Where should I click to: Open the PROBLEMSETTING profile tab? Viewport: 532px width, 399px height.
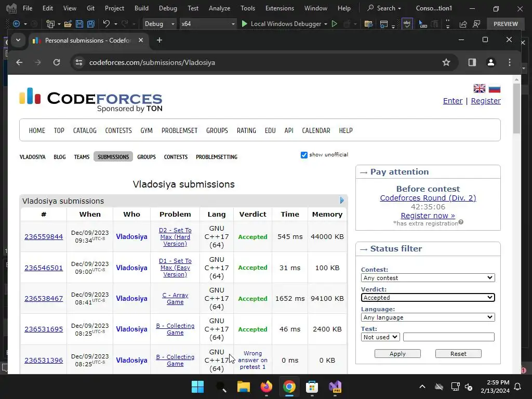pyautogui.click(x=217, y=157)
